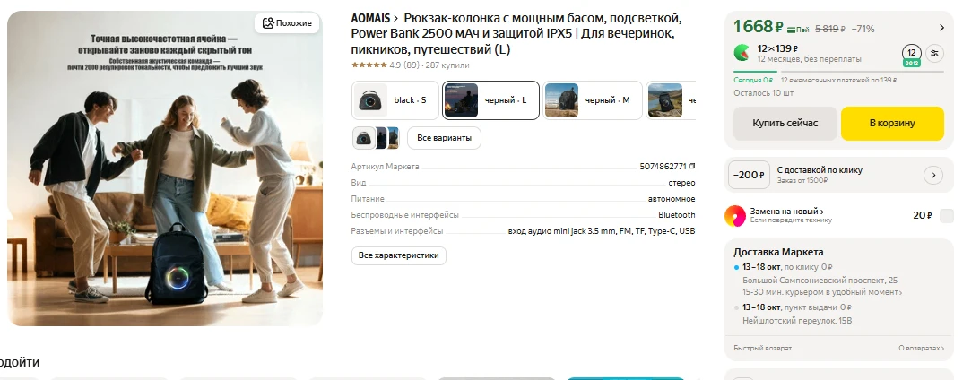This screenshot has width=980, height=380.
Task: Click the installment progress bar under 12×139 ₽
Action: point(838,72)
